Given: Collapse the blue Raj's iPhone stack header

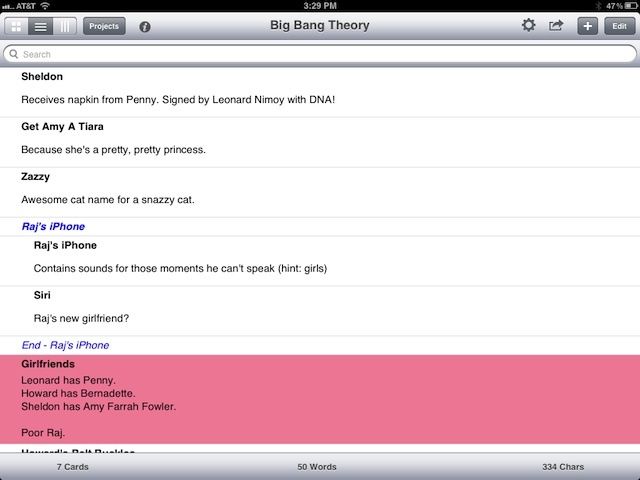Looking at the screenshot, I should pos(53,227).
